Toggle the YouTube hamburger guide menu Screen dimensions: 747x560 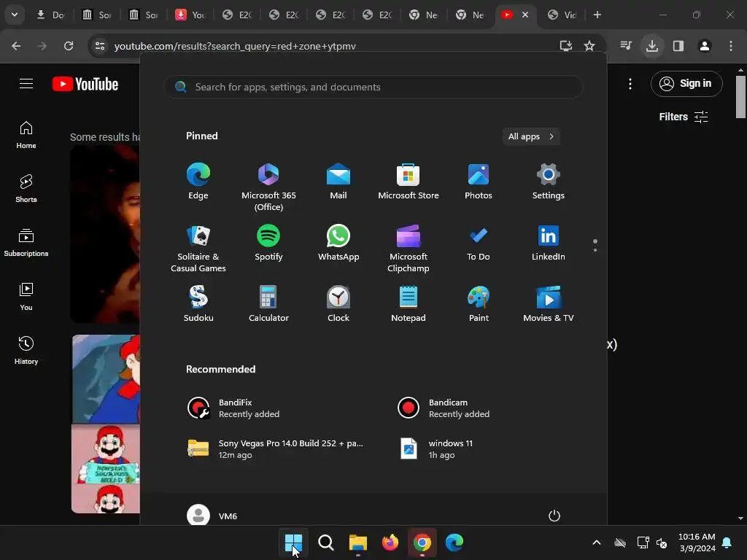pos(26,84)
